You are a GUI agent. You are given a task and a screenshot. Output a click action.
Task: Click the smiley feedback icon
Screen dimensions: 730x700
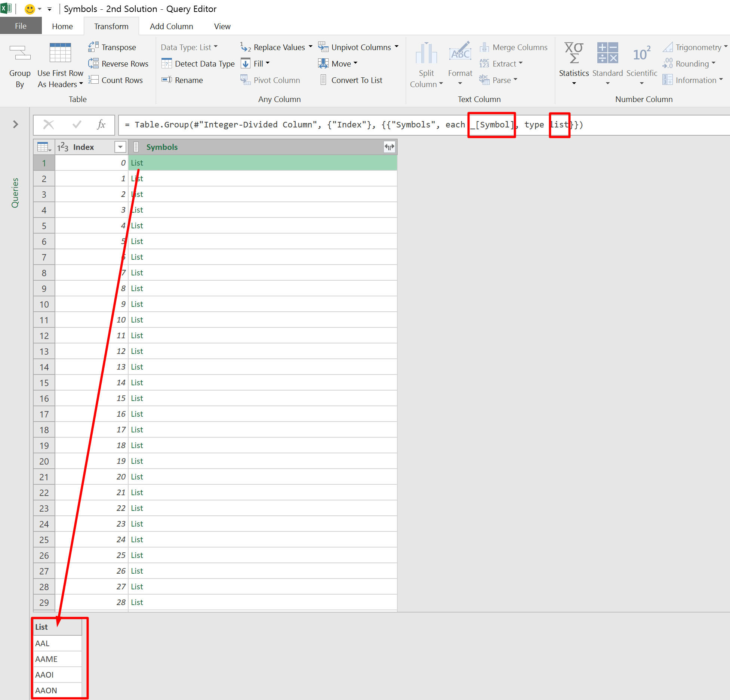click(x=30, y=9)
